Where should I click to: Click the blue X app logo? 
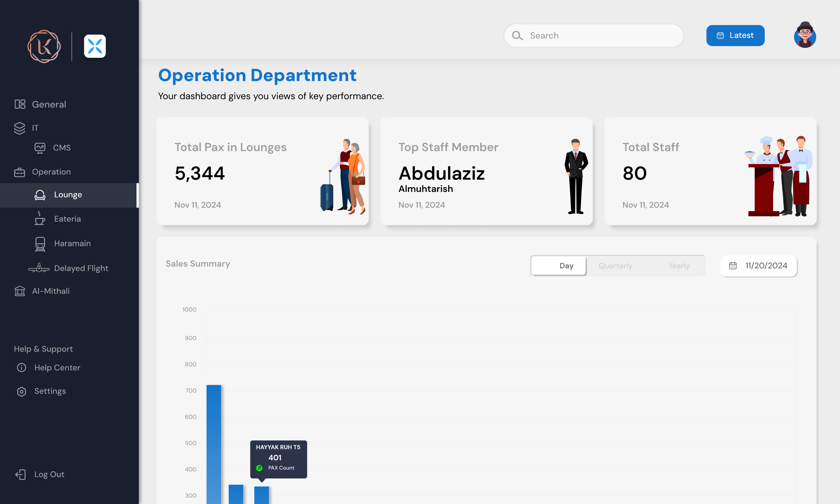[x=95, y=46]
